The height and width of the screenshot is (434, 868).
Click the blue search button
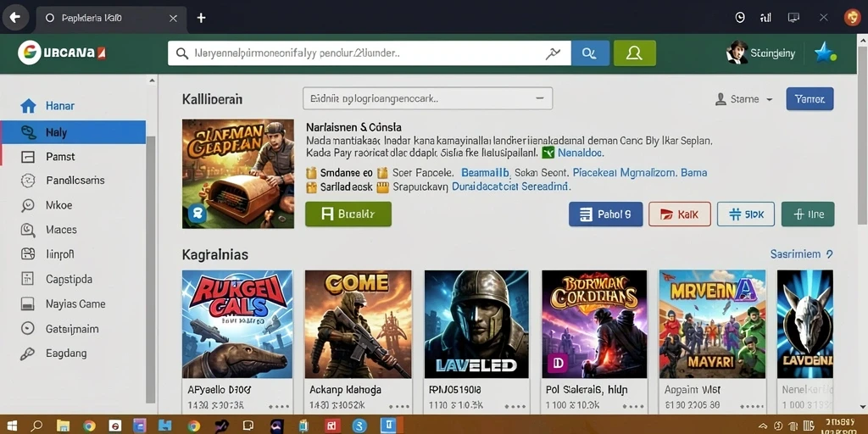590,53
